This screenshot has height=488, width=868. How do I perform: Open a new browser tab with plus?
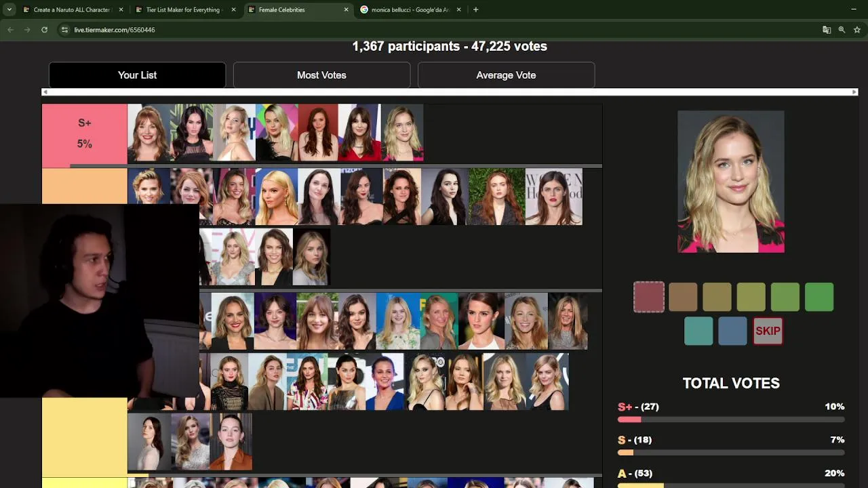(x=475, y=9)
